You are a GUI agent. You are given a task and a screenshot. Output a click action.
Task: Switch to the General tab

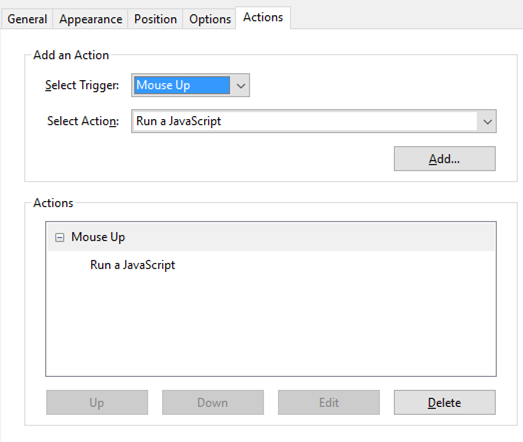[x=27, y=19]
